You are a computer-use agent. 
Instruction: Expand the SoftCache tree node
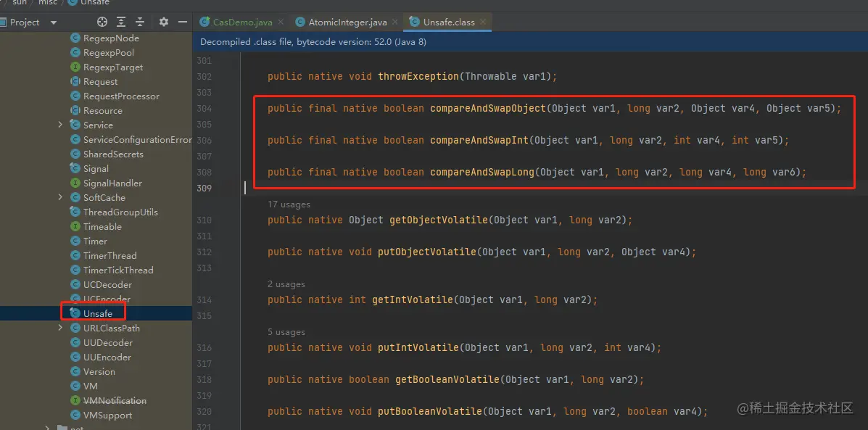60,197
